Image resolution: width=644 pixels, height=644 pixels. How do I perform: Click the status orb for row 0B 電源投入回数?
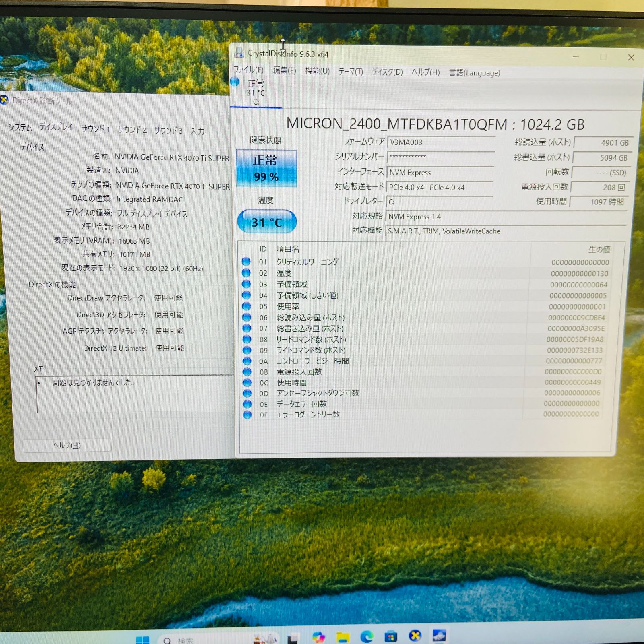pos(247,372)
